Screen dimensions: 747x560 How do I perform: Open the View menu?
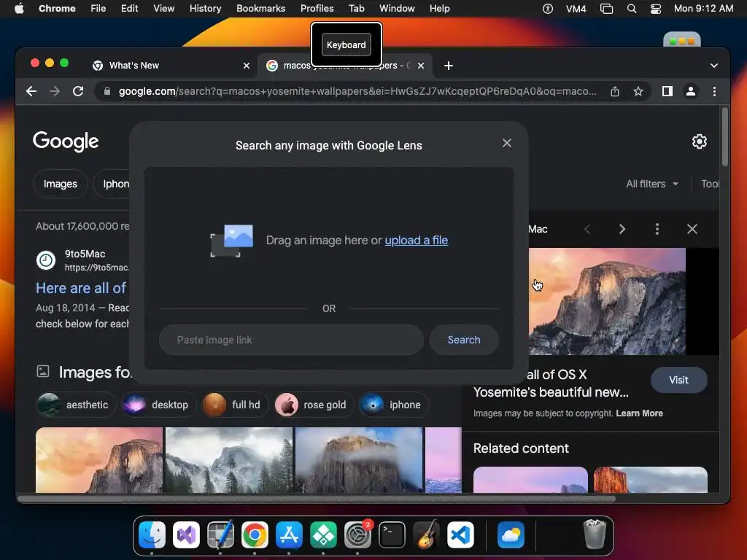pos(163,9)
